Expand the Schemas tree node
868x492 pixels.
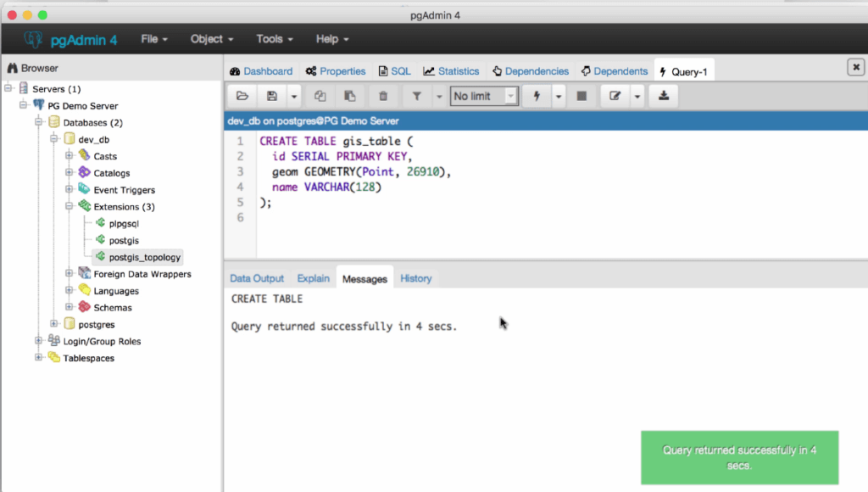(x=70, y=307)
